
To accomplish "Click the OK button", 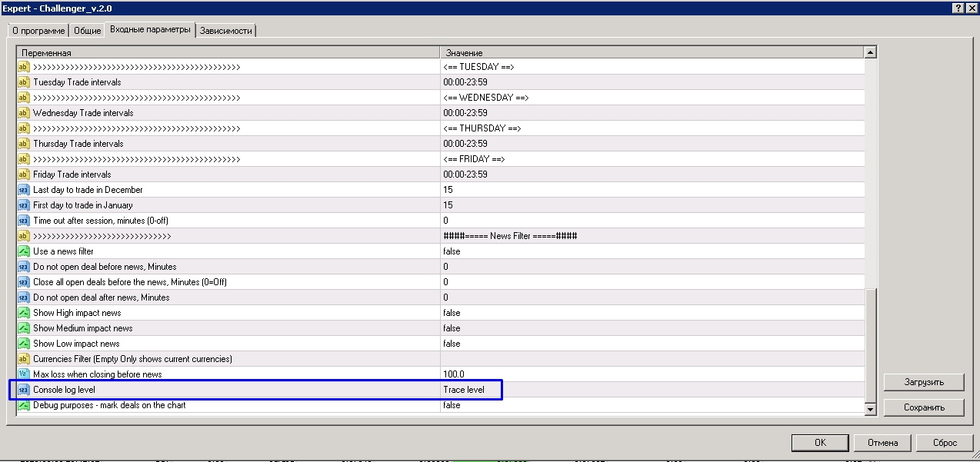I will 820,443.
